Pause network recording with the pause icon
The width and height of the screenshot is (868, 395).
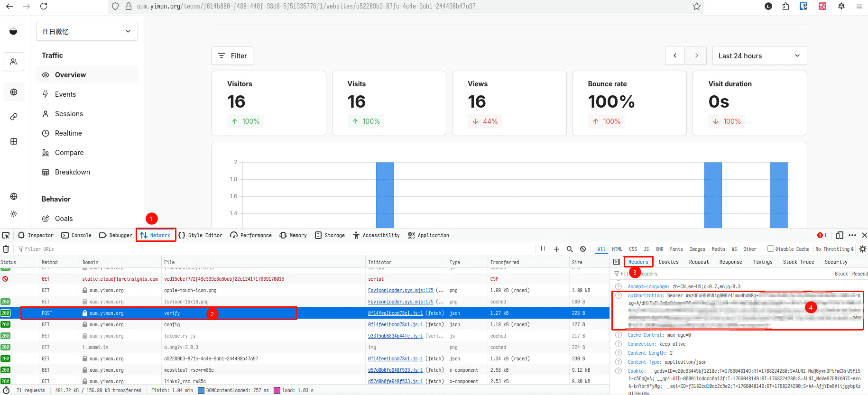[x=543, y=249]
